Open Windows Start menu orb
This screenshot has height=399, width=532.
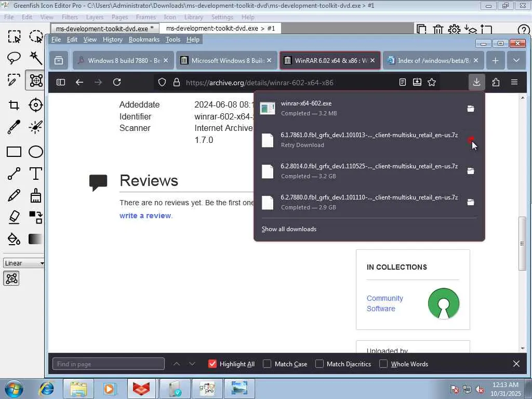pyautogui.click(x=14, y=389)
